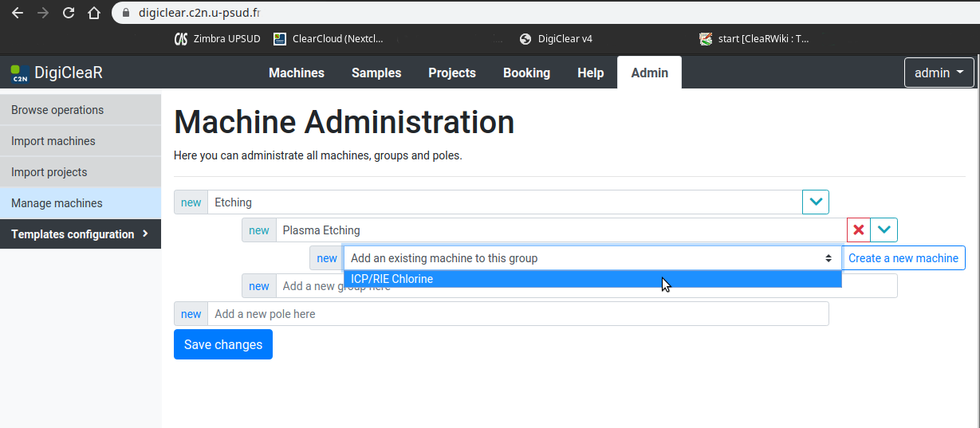Click the Add a new pole here field
Screen dimensions: 980x428
coord(518,314)
